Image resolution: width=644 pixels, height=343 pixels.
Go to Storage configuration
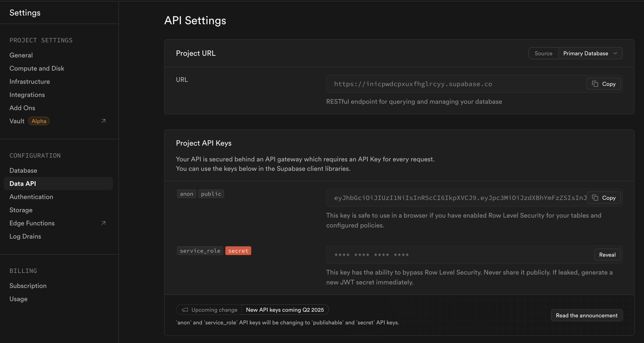(x=21, y=210)
